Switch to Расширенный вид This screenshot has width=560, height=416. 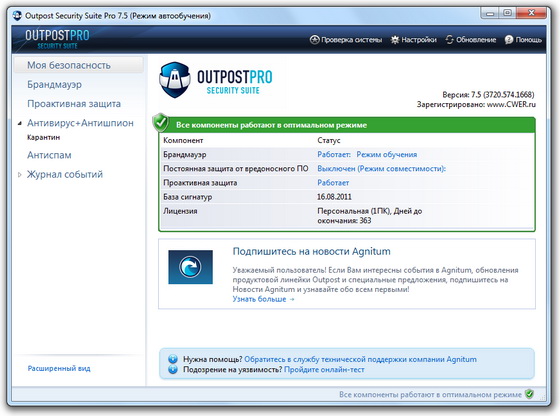coord(59,369)
